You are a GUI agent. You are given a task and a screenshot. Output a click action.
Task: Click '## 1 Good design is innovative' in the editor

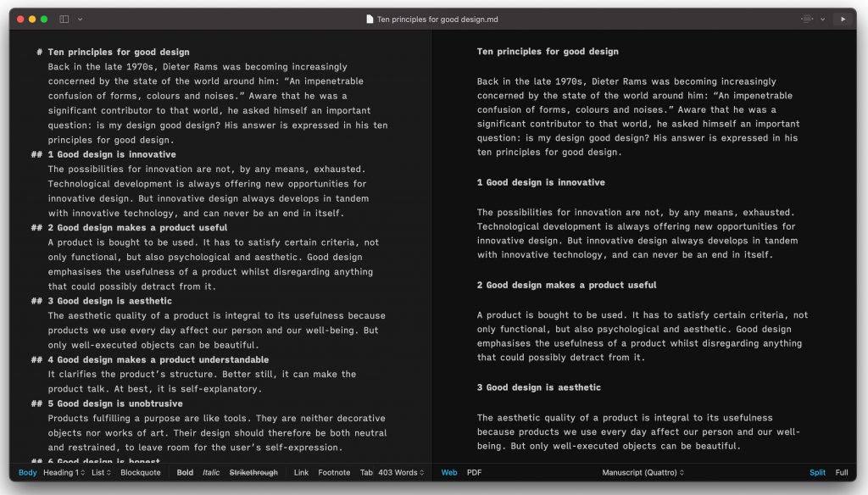103,154
